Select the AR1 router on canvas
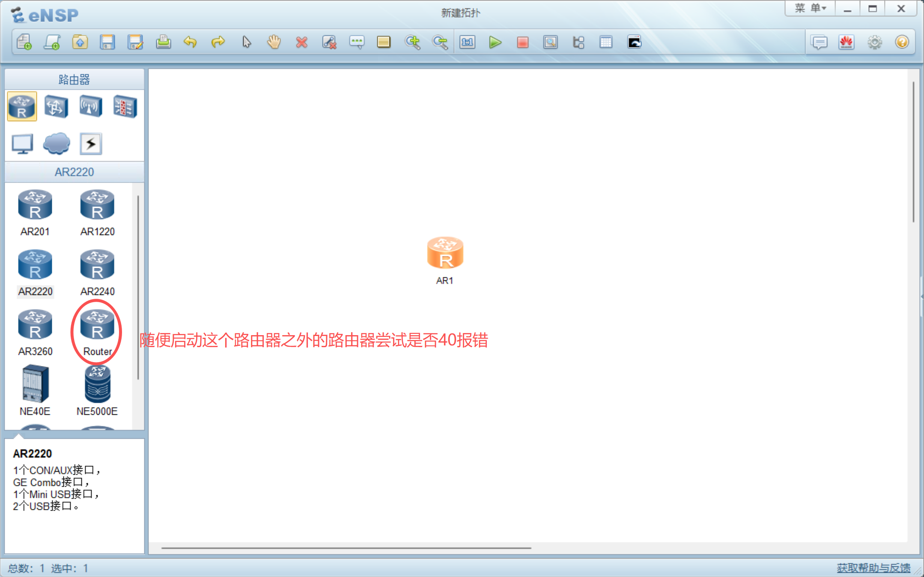924x577 pixels. coord(445,253)
